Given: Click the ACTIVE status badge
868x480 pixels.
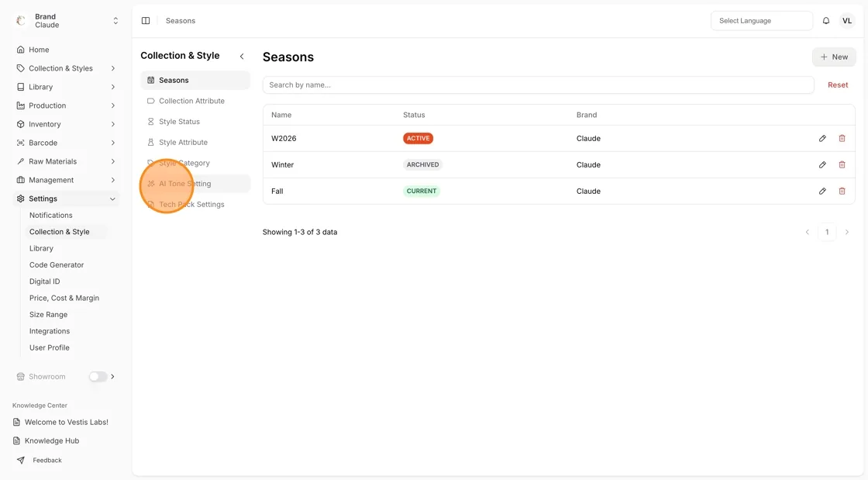Looking at the screenshot, I should coord(418,138).
